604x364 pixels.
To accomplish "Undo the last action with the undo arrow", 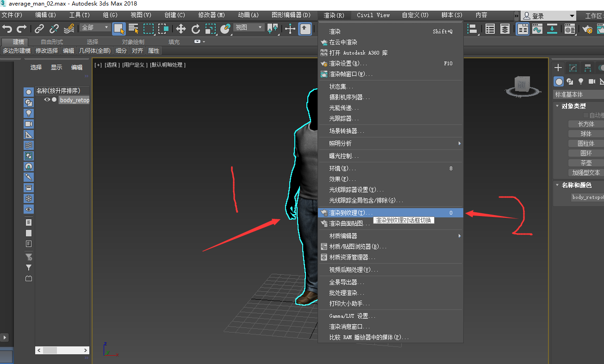I will (7, 29).
